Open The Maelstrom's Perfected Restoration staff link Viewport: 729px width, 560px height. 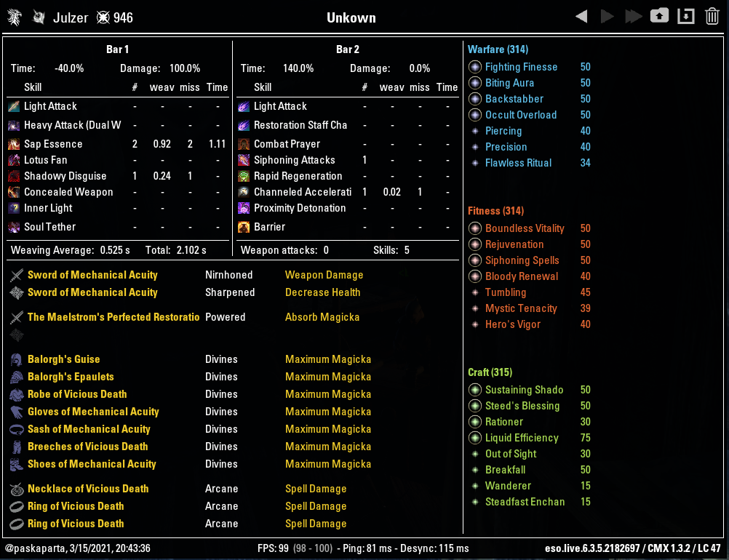[x=113, y=317]
